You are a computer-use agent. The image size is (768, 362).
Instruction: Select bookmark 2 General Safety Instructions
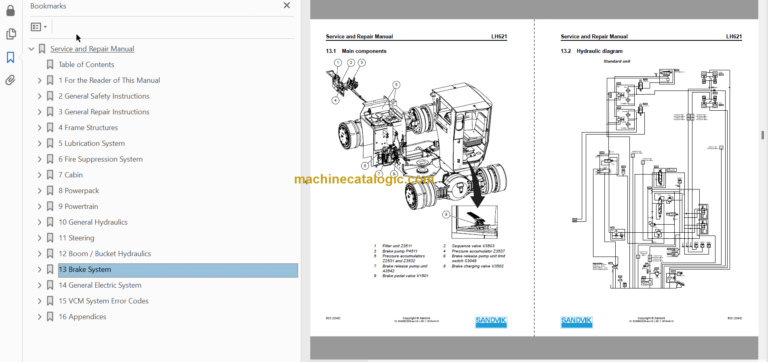coord(104,96)
